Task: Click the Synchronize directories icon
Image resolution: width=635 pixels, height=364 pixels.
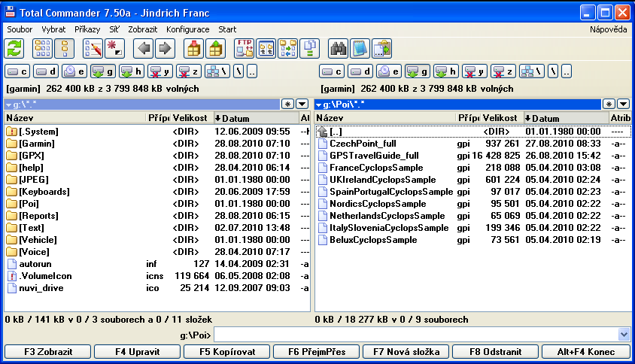Action: click(x=287, y=48)
